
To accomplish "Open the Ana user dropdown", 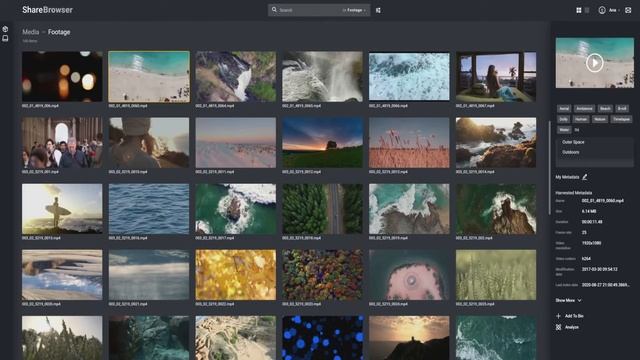I will pos(614,10).
